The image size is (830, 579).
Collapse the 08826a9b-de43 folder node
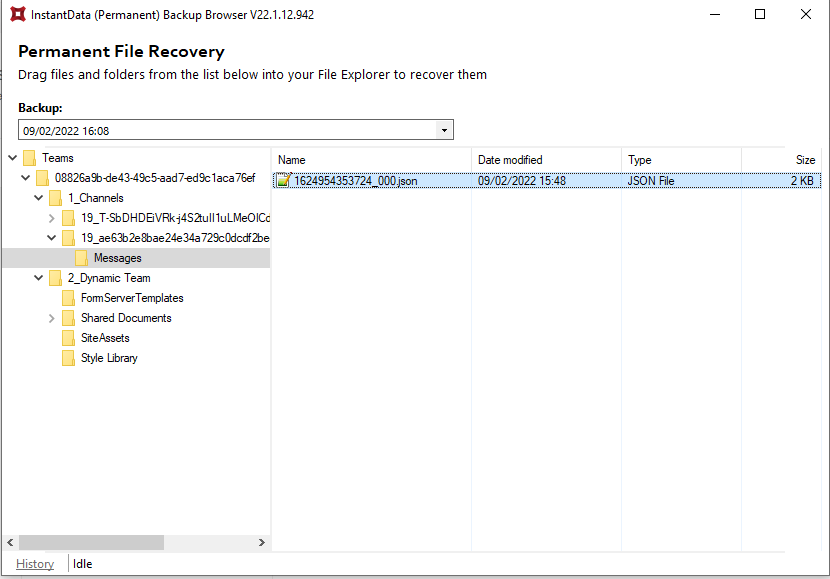click(25, 178)
